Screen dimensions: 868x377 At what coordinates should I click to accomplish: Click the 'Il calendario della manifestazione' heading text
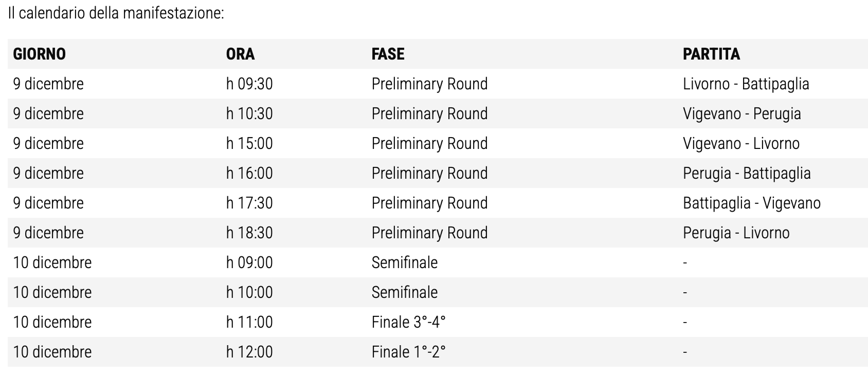[x=116, y=13]
